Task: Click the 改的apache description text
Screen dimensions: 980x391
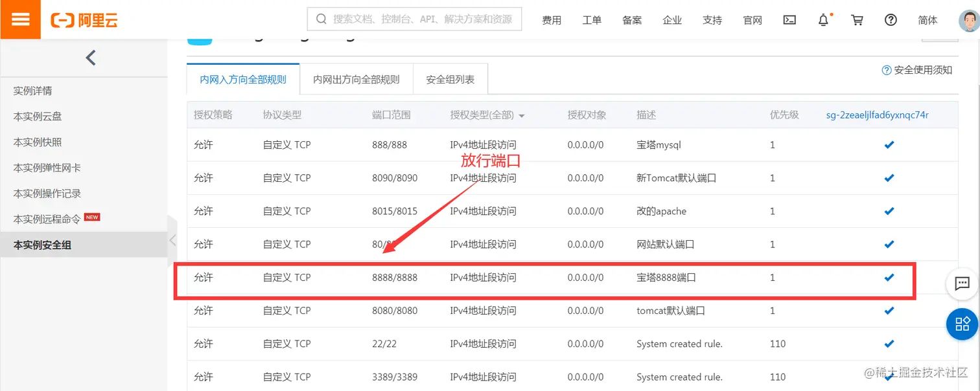Action: (662, 211)
